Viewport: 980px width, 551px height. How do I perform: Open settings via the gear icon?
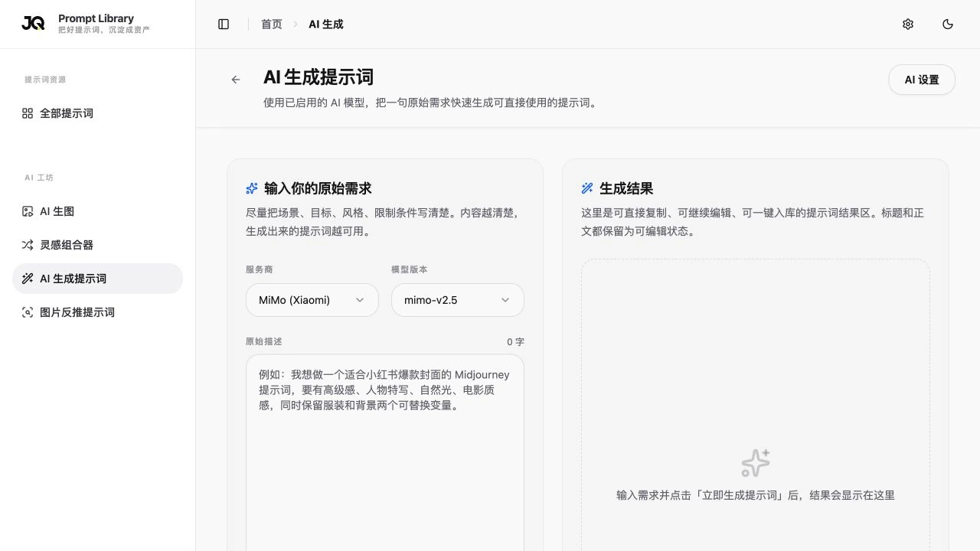click(x=908, y=24)
